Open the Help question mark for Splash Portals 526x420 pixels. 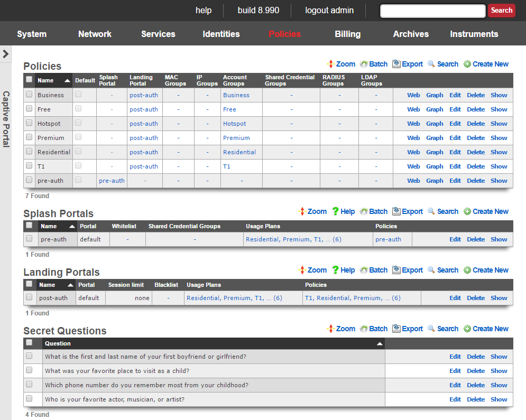pyautogui.click(x=335, y=211)
